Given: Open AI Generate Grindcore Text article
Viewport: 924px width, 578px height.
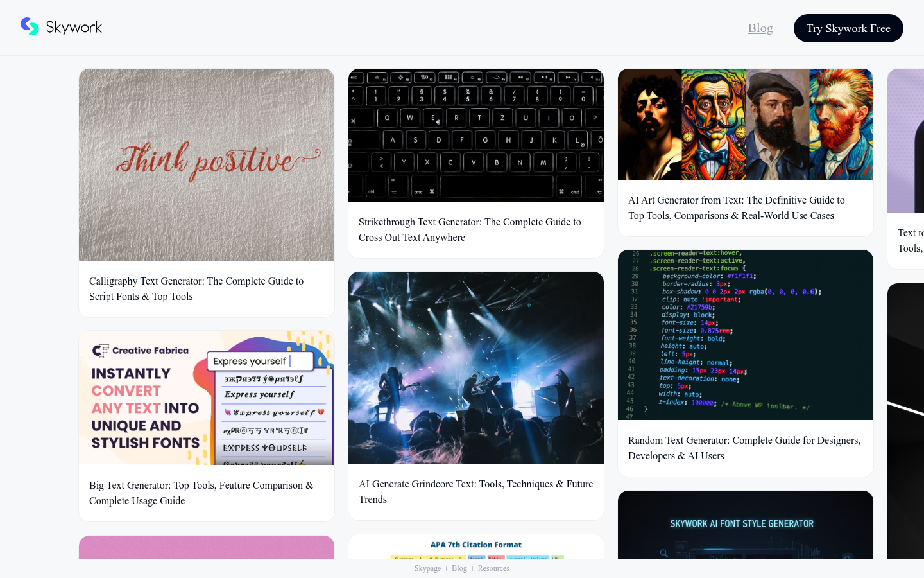Looking at the screenshot, I should point(476,492).
